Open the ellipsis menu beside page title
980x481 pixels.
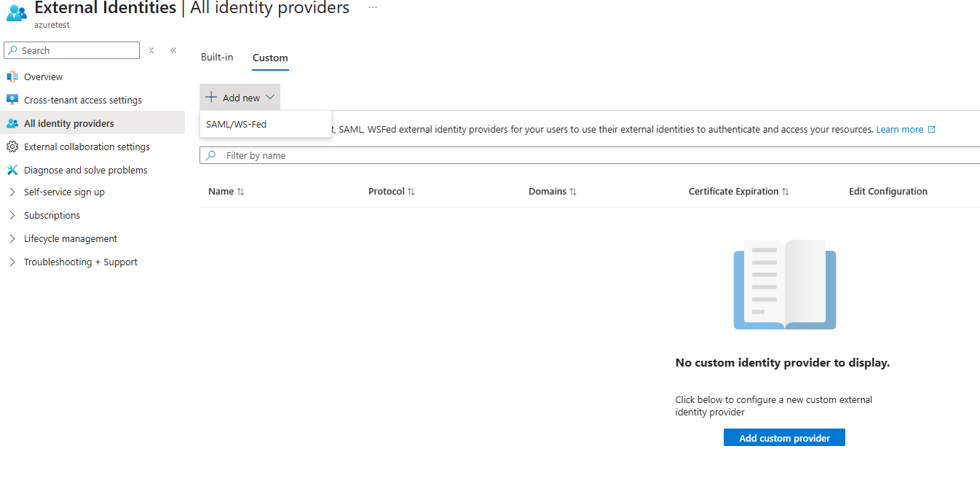click(x=373, y=7)
